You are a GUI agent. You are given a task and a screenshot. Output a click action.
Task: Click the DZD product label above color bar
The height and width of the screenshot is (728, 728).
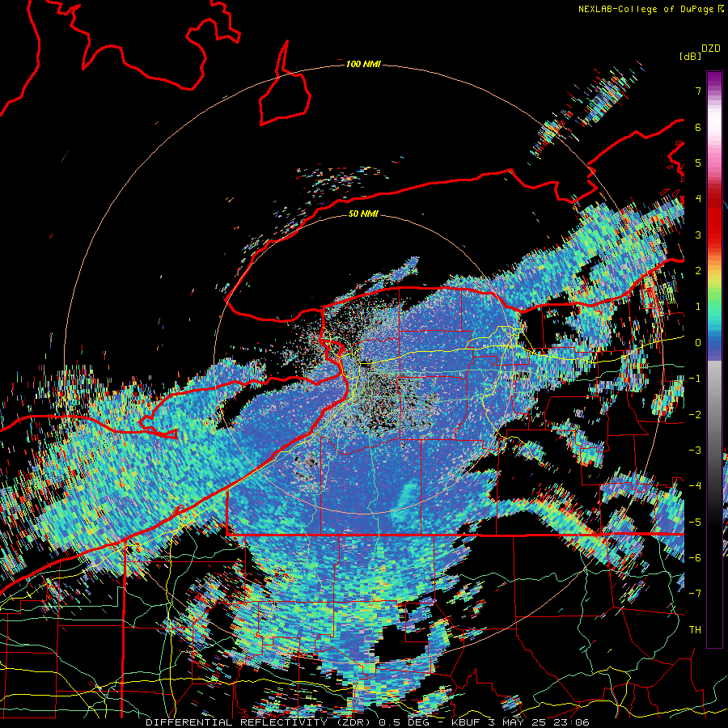click(711, 49)
